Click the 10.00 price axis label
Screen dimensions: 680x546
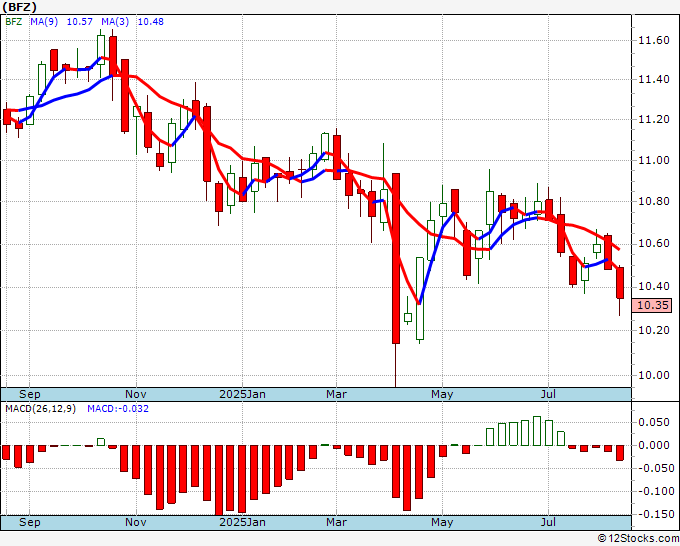[654, 376]
